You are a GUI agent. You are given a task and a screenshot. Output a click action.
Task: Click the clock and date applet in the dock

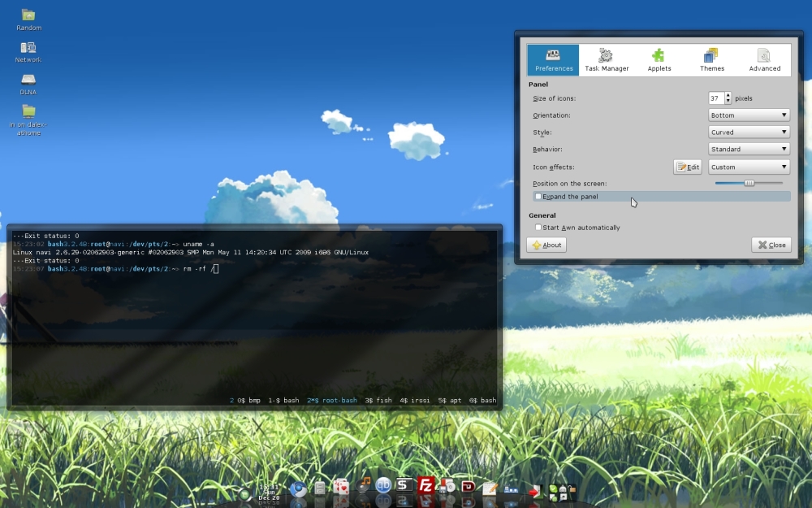pyautogui.click(x=269, y=492)
